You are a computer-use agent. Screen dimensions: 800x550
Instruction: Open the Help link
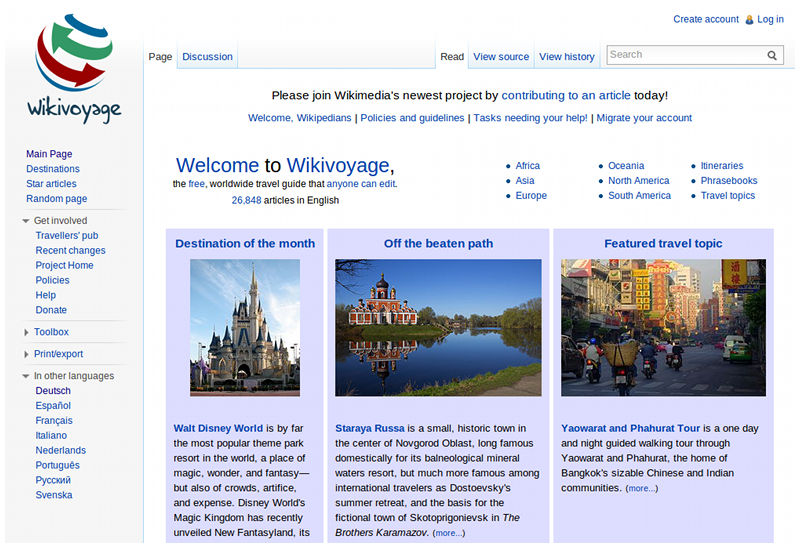pos(45,295)
